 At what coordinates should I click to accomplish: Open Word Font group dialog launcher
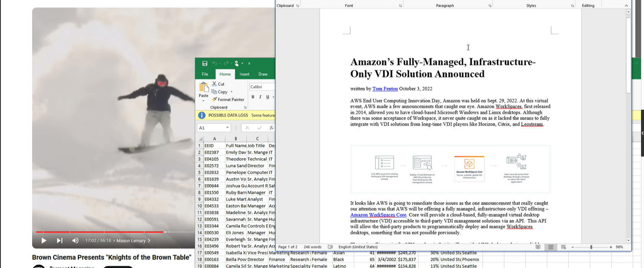(x=400, y=6)
